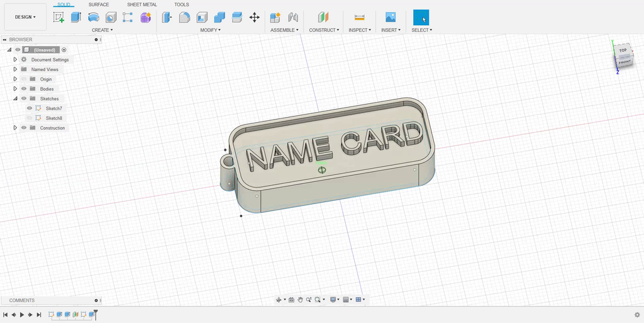Open the Inspect menu
644x323 pixels.
[x=360, y=30]
